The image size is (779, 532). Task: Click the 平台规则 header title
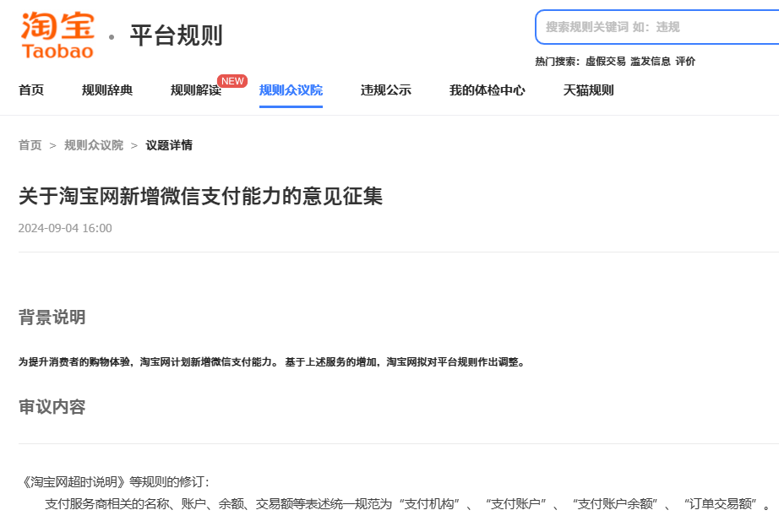[x=177, y=35]
